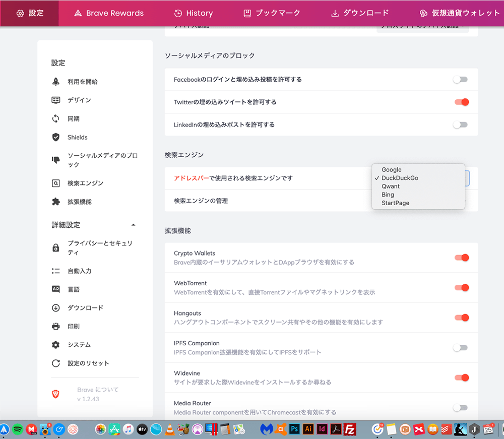Click the 同期 sync arrows icon

tap(55, 118)
